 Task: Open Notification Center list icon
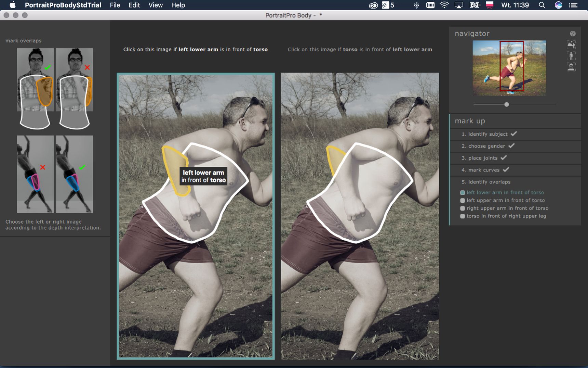pos(573,5)
